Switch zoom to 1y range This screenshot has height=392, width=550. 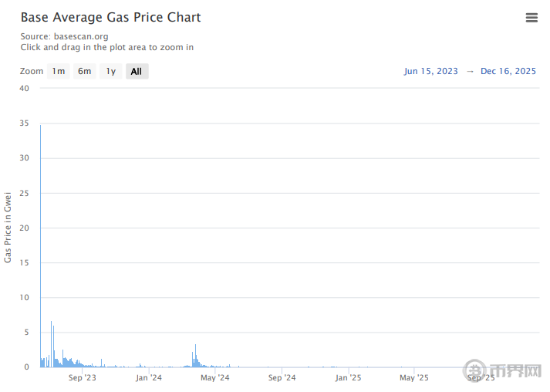111,72
